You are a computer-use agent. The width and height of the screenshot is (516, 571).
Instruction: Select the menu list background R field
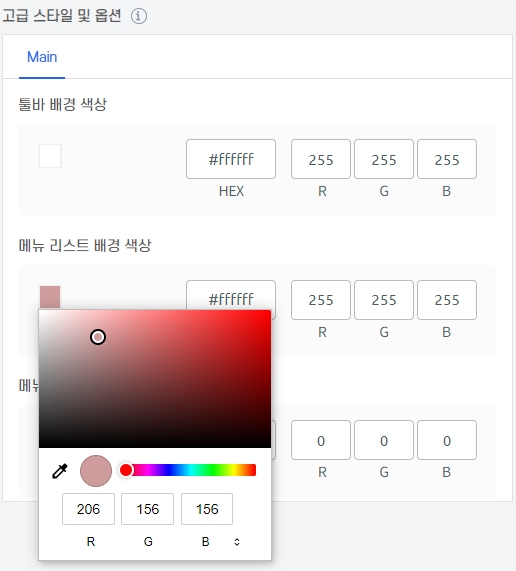[x=321, y=300]
